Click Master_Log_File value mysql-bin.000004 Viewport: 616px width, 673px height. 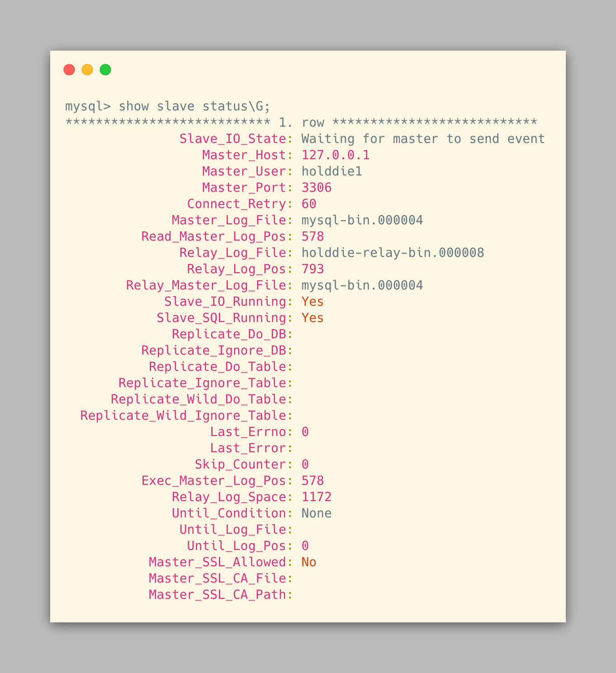362,220
